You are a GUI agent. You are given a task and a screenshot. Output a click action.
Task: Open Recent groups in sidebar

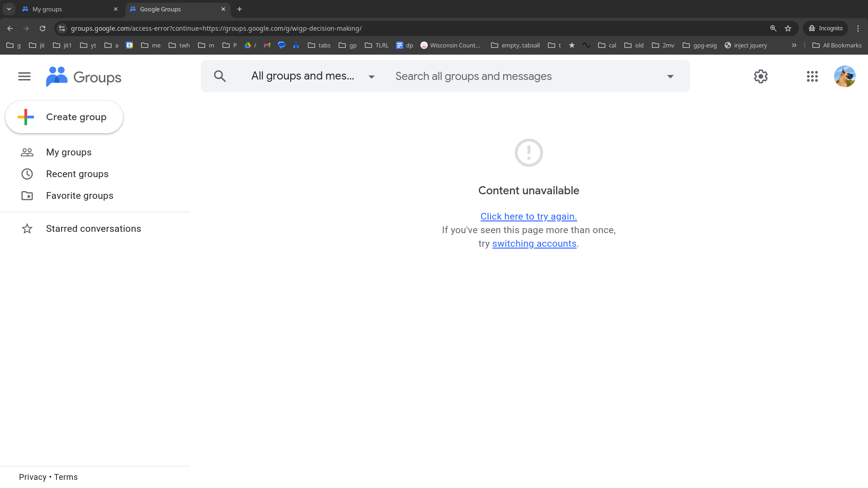click(x=77, y=174)
